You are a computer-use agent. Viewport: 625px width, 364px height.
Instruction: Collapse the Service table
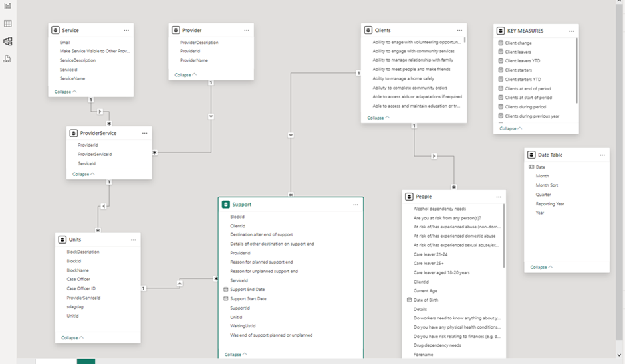click(65, 92)
